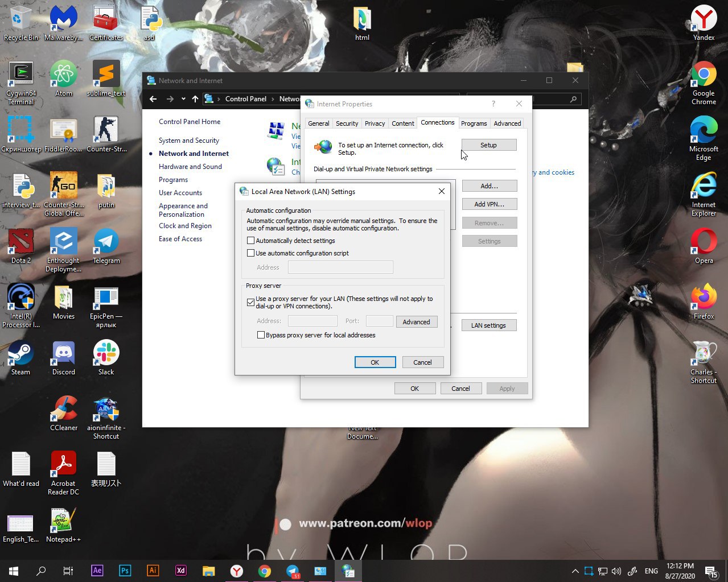Open Acrobat Reader DC icon
The height and width of the screenshot is (582, 728).
point(64,473)
